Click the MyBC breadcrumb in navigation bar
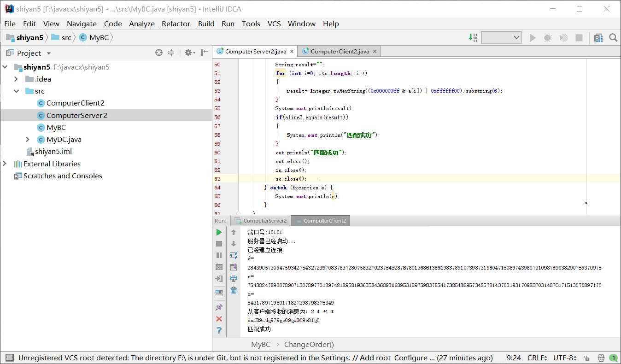The height and width of the screenshot is (364, 621). point(94,38)
